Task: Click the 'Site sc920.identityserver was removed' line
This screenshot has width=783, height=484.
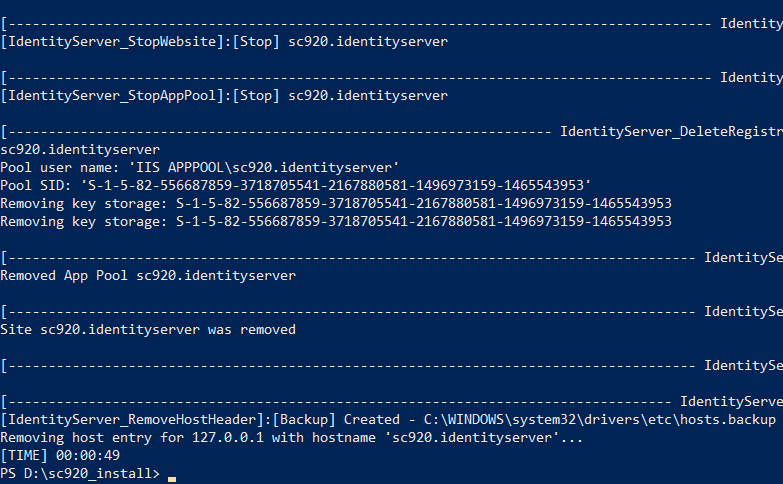Action: click(x=148, y=329)
